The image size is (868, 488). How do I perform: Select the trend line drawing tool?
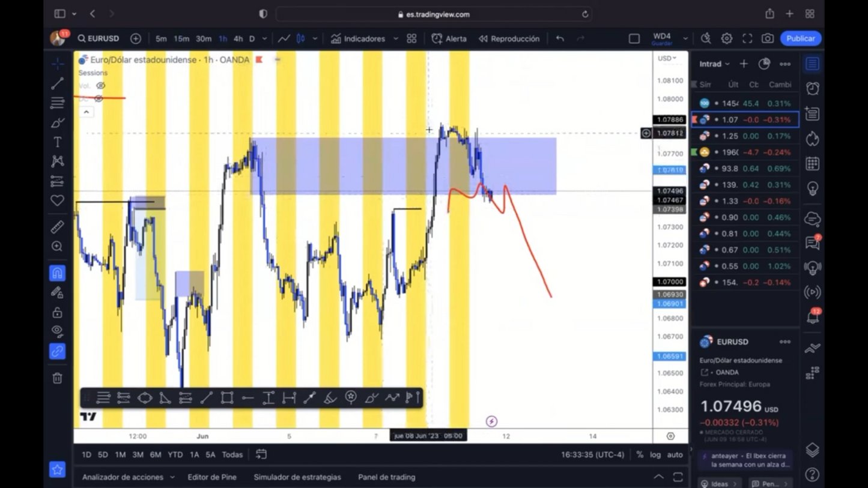point(57,83)
